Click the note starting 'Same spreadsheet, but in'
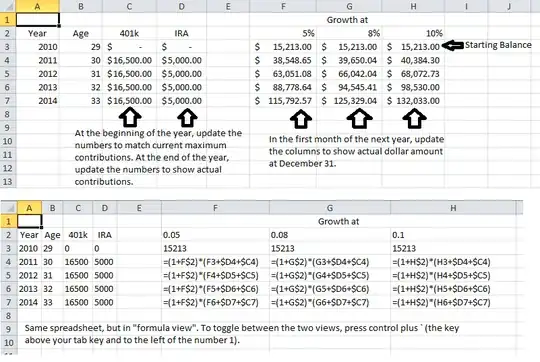Viewport: 540px width, 362px height. point(242,334)
